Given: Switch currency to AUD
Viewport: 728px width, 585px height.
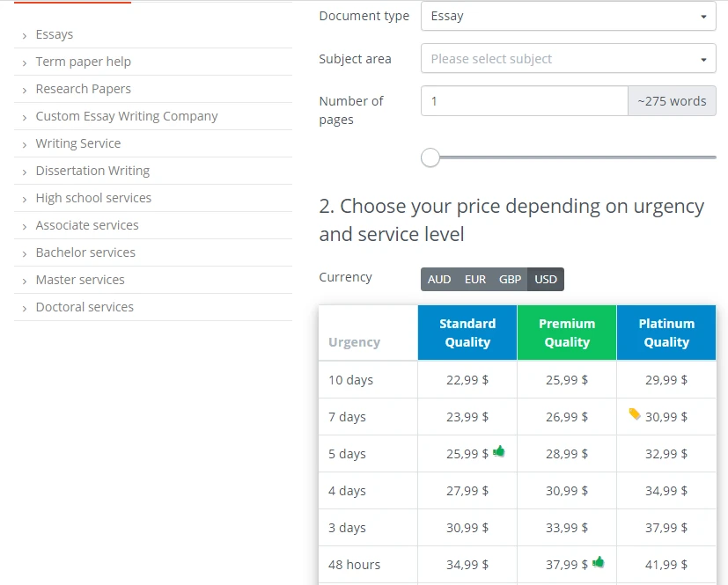Looking at the screenshot, I should [x=439, y=279].
